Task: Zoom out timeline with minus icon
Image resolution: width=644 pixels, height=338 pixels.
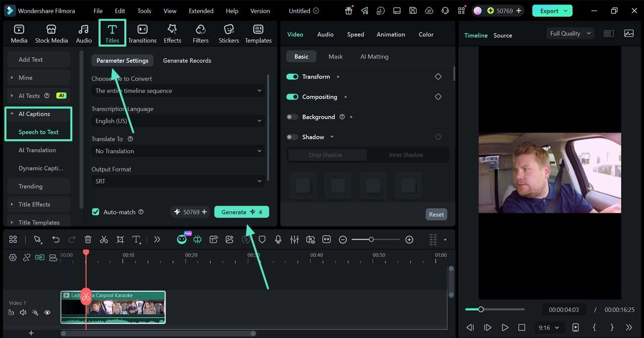Action: 343,239
